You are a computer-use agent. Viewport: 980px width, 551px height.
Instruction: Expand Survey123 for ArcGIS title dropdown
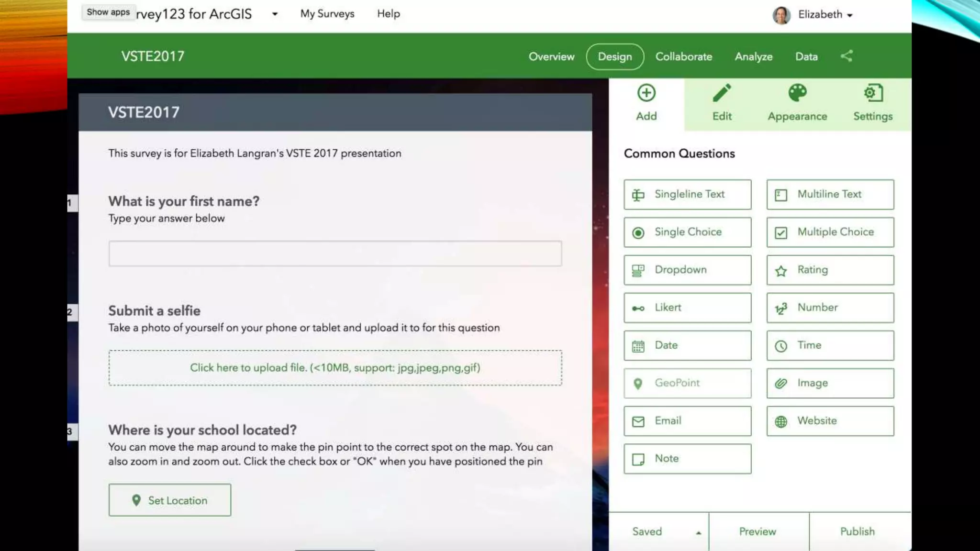[x=275, y=14]
